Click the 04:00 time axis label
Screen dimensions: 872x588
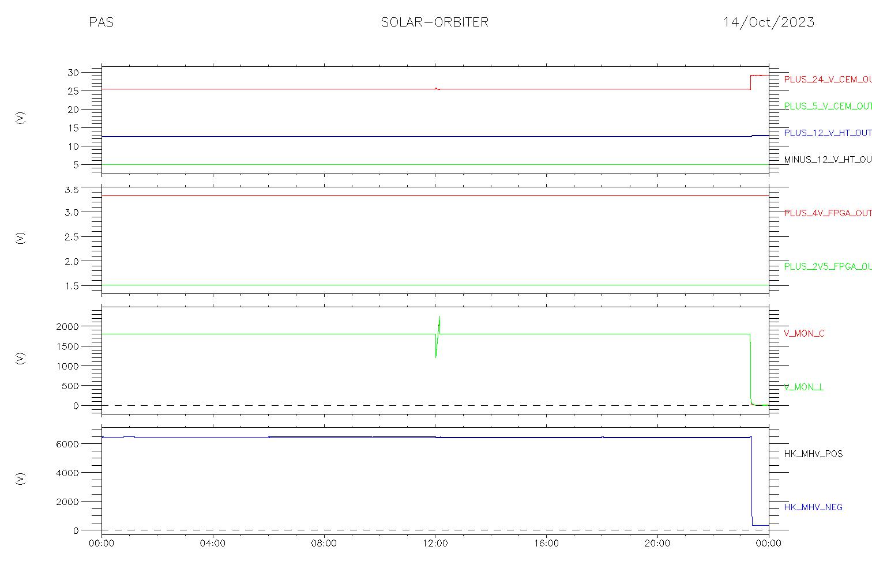pos(213,544)
